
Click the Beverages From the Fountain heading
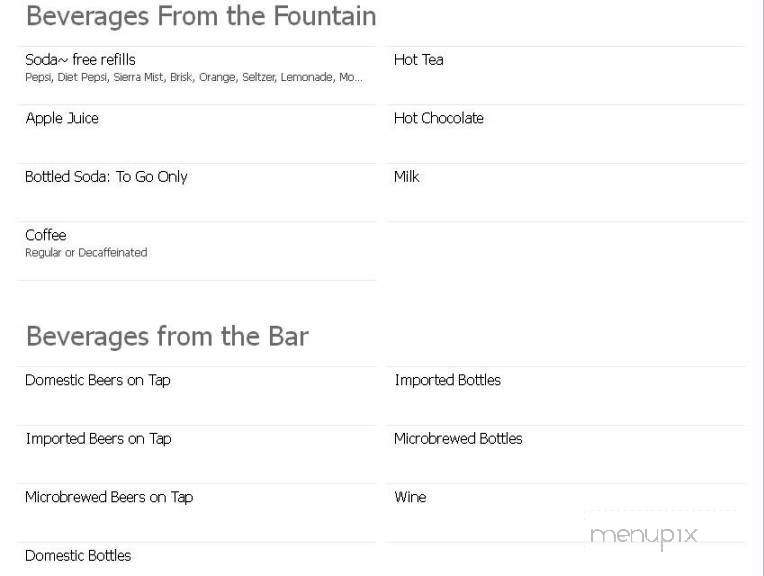(x=201, y=16)
